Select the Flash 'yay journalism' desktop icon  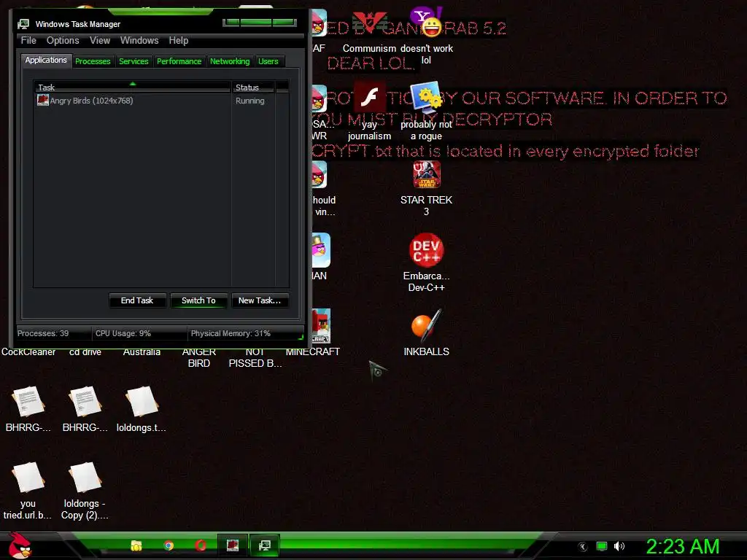coord(369,112)
